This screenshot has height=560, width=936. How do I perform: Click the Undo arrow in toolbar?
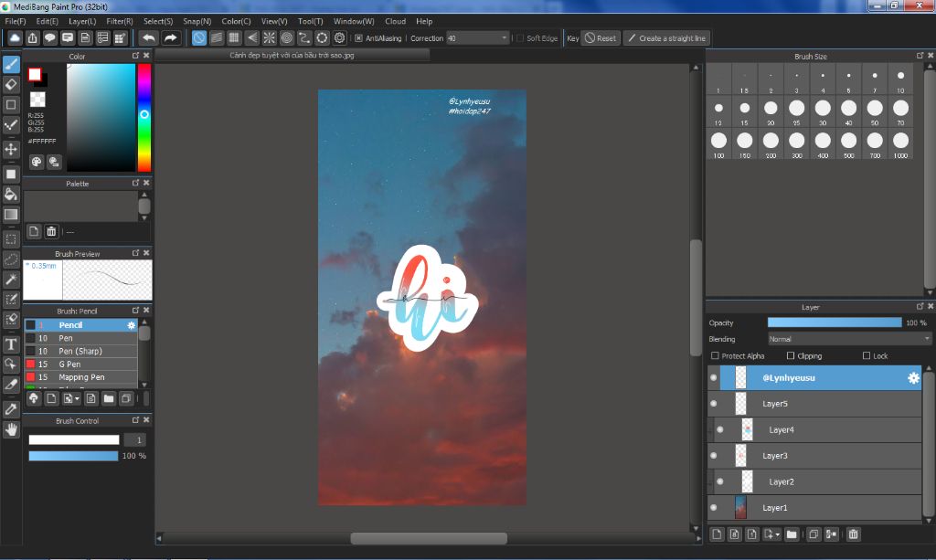pyautogui.click(x=148, y=38)
